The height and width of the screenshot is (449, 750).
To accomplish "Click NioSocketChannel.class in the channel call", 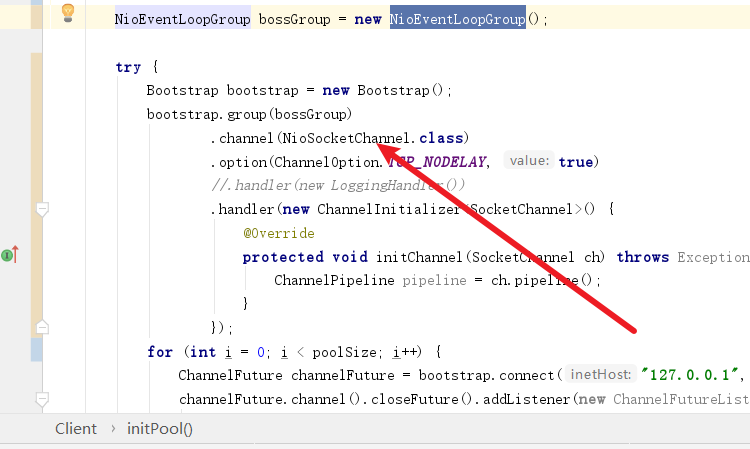I will (x=374, y=137).
